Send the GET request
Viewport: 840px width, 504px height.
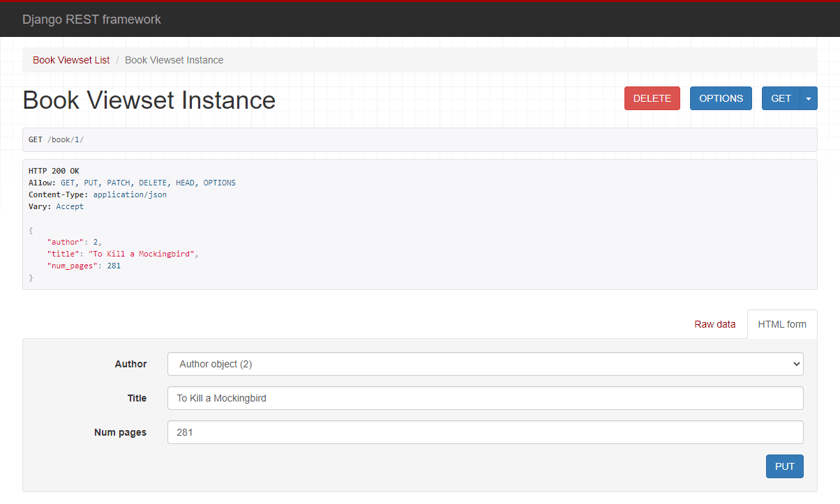click(x=781, y=98)
